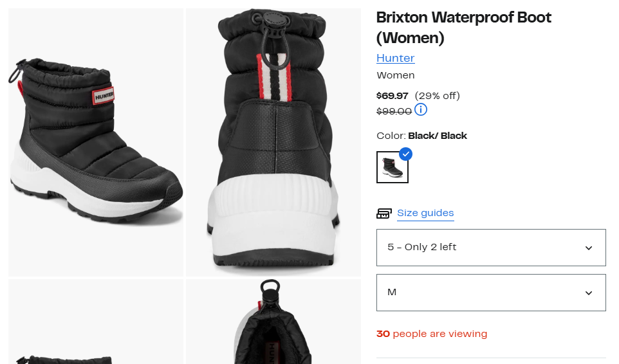Click the size guides ruler icon
This screenshot has width=619, height=364.
(x=384, y=214)
